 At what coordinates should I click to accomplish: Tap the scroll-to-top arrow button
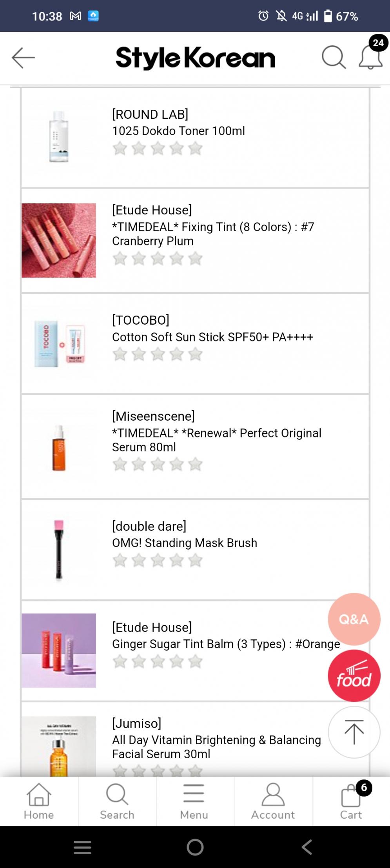pyautogui.click(x=354, y=732)
